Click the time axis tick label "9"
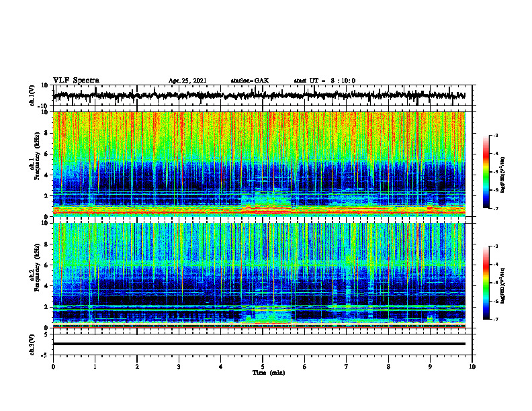532x411 pixels. pyautogui.click(x=430, y=367)
